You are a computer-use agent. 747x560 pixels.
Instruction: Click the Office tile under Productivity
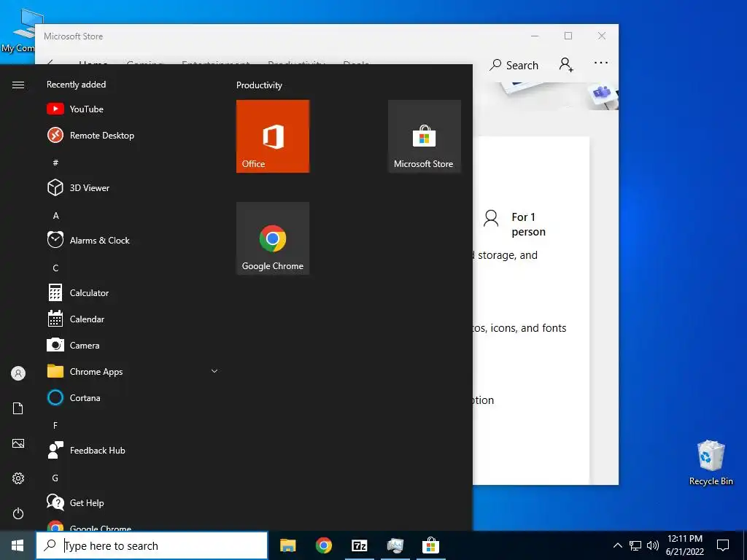click(x=273, y=136)
